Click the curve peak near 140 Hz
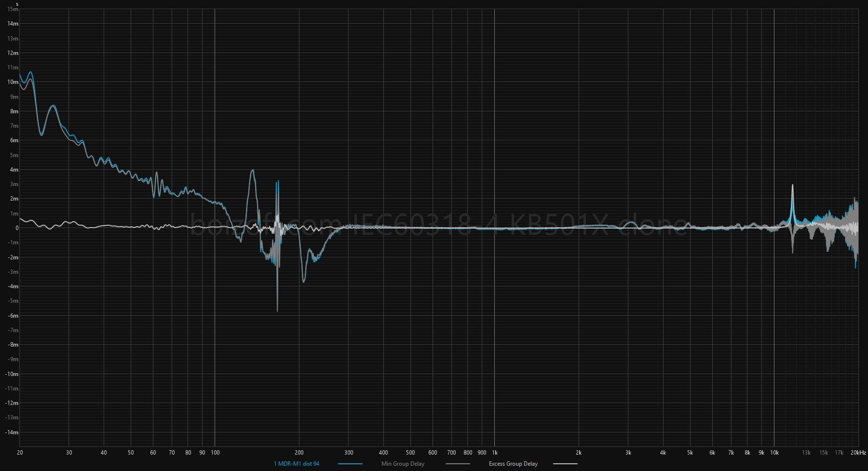 (x=252, y=171)
